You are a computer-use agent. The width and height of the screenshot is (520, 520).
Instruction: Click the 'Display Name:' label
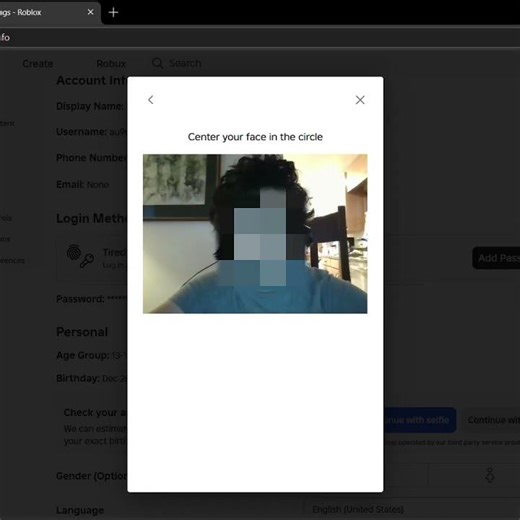(x=90, y=106)
